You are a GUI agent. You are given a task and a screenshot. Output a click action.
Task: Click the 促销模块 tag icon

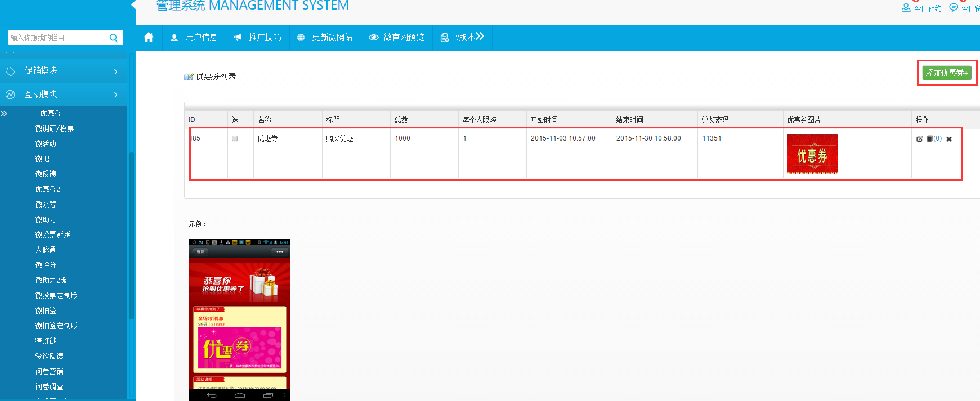[x=10, y=71]
